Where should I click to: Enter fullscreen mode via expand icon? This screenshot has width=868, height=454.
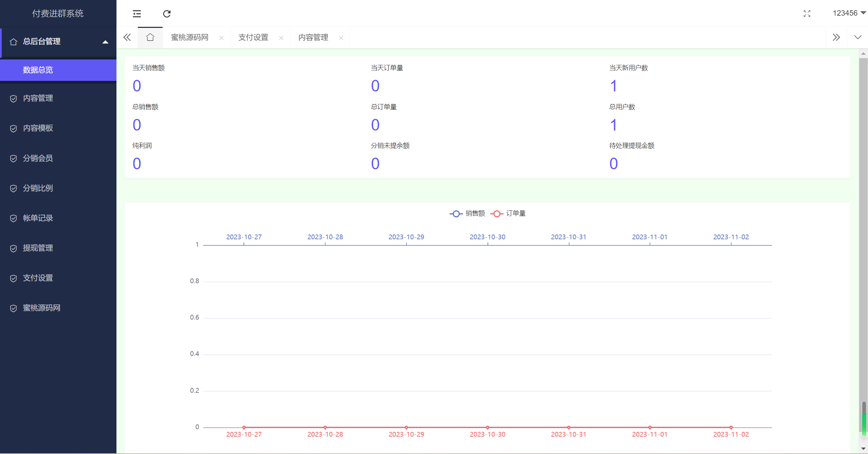(807, 14)
